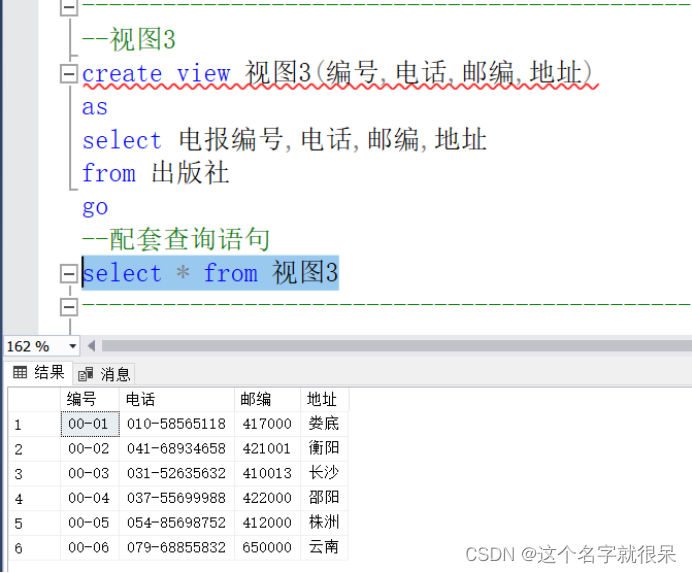Screen dimensions: 692x573
Task: Click the editor horizontal scrollbar track
Action: pyautogui.click(x=396, y=346)
